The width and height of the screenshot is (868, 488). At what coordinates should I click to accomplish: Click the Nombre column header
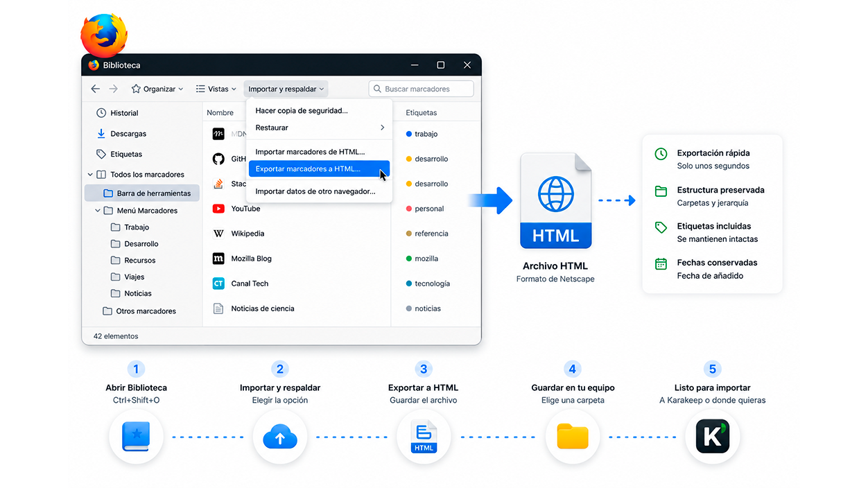(x=220, y=112)
